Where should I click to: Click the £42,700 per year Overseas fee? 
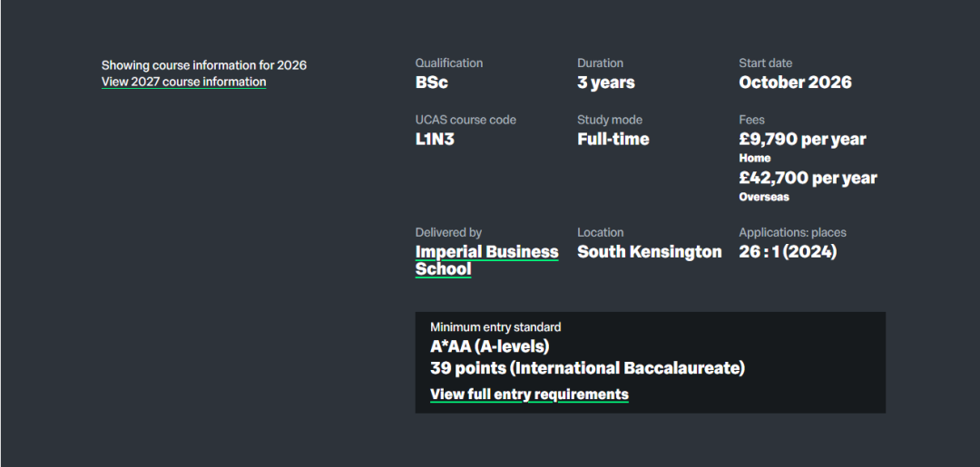808,178
